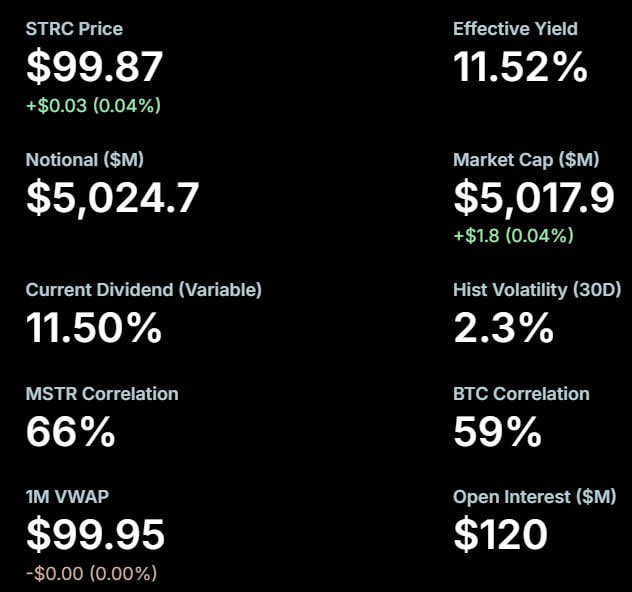This screenshot has width=632, height=592.
Task: Click the STRC Price label
Action: 74,29
